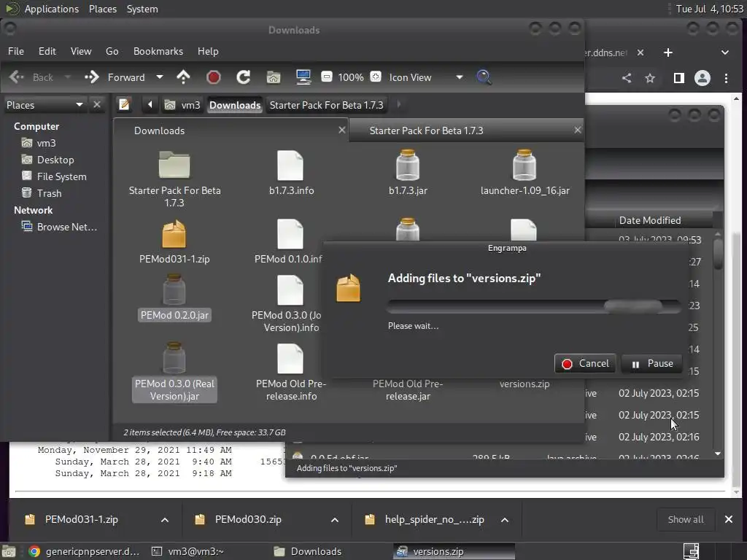Open new tab in Chrome browser

click(668, 52)
